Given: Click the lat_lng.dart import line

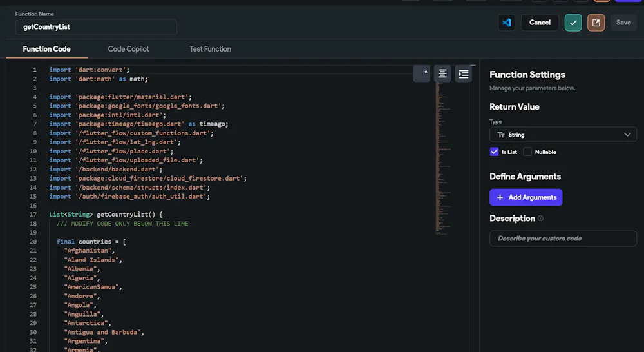Looking at the screenshot, I should [x=115, y=142].
